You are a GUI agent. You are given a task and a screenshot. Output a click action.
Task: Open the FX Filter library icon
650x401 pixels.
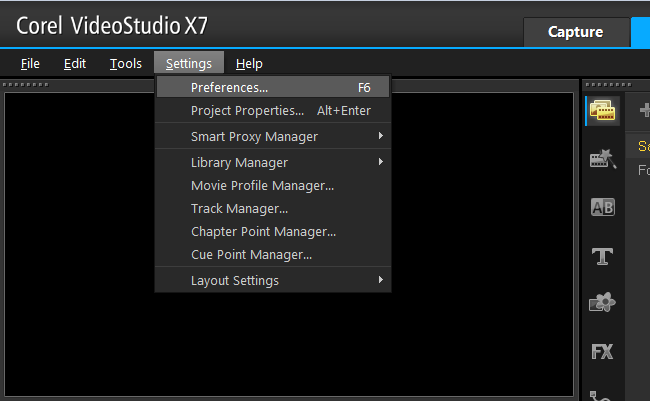click(x=602, y=352)
